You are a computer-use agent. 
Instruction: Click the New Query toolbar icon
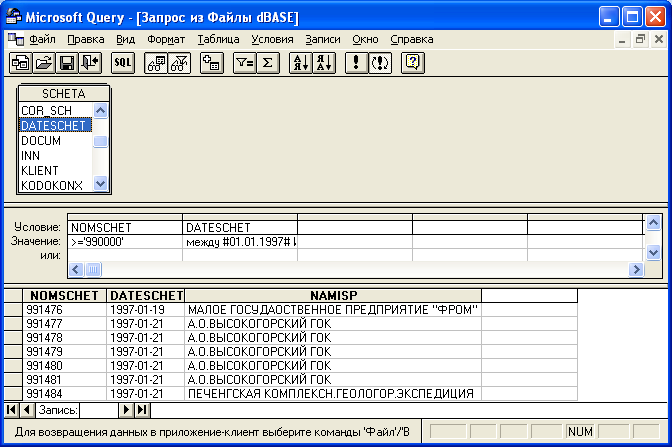[x=21, y=63]
